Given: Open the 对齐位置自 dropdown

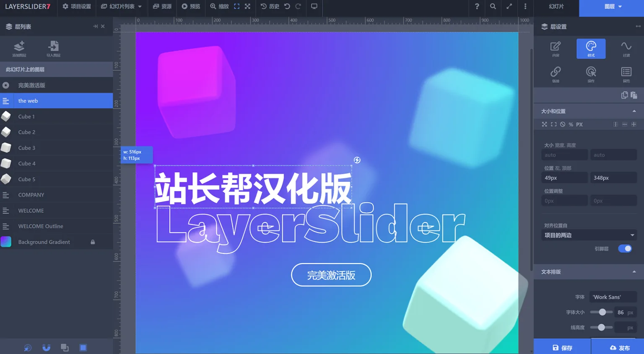Looking at the screenshot, I should point(589,235).
